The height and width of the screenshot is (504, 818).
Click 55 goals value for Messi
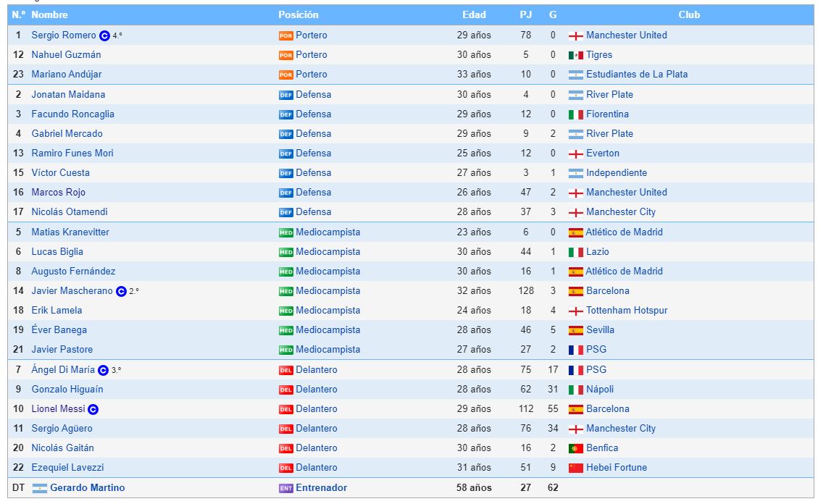553,409
